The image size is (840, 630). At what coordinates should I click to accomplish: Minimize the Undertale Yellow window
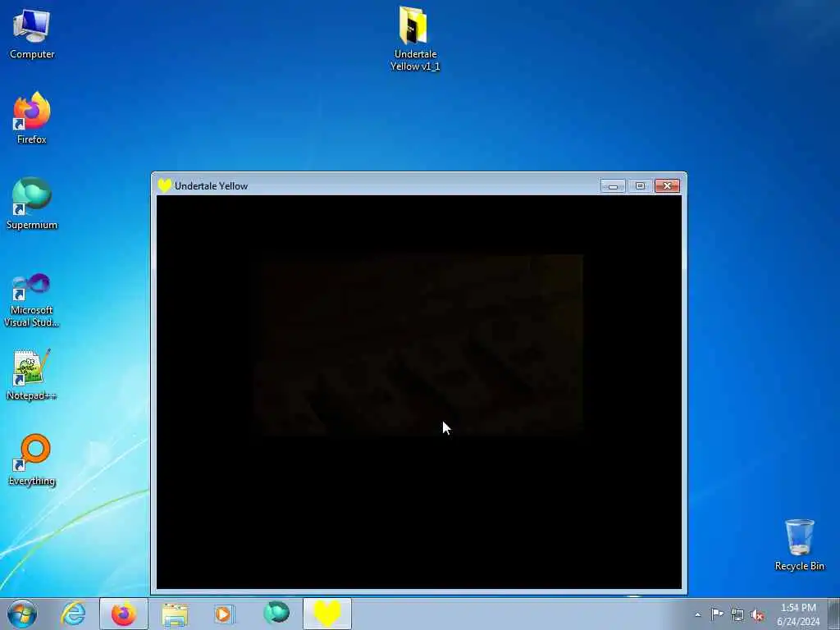(x=613, y=186)
